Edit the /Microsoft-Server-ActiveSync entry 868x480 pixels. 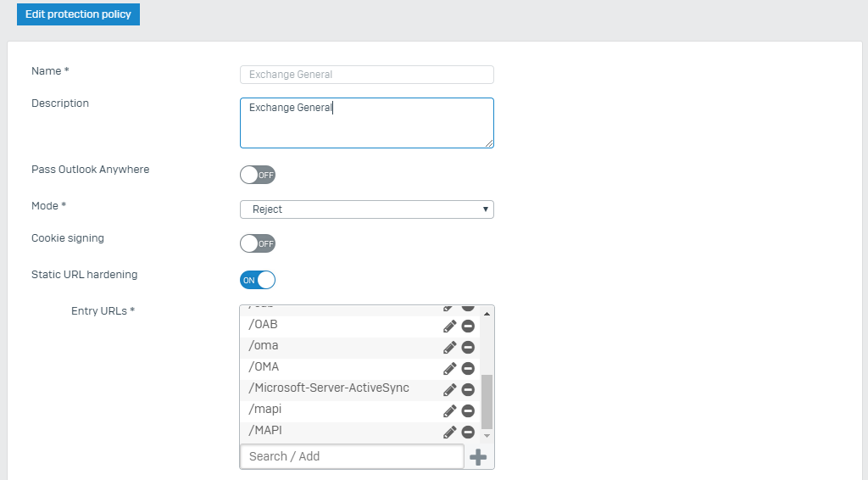click(x=449, y=390)
